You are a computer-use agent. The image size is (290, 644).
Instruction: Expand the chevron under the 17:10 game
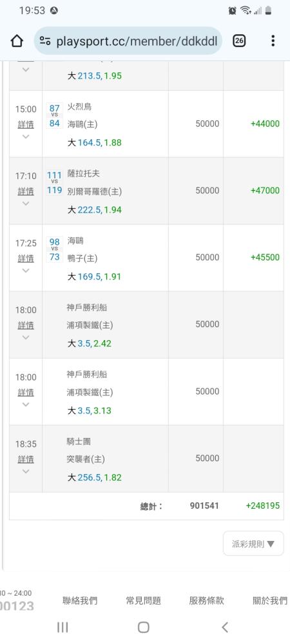(26, 204)
